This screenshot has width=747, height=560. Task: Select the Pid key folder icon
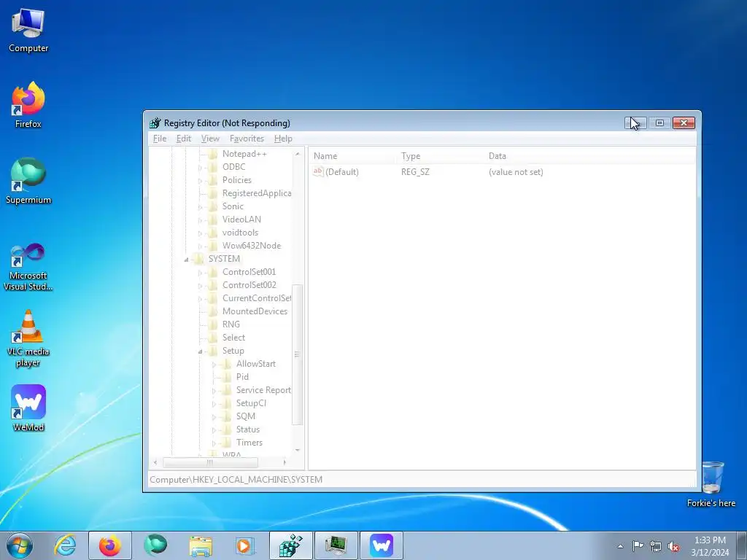(x=227, y=377)
